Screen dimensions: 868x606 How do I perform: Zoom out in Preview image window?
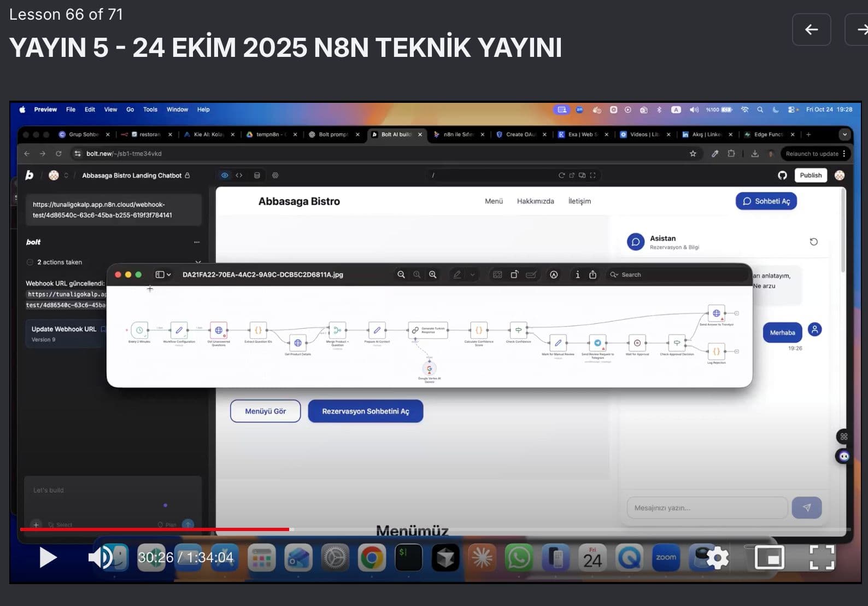[401, 275]
